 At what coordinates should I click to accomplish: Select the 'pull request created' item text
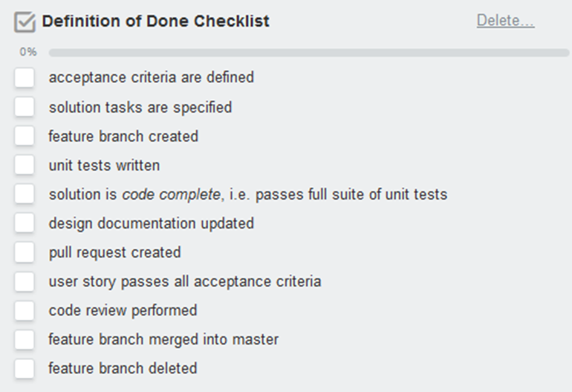[114, 252]
